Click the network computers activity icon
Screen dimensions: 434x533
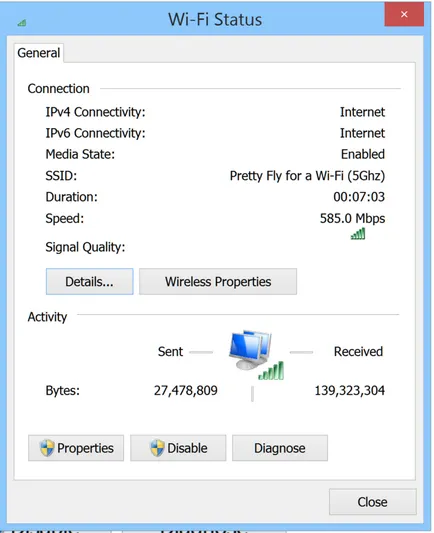[x=256, y=355]
